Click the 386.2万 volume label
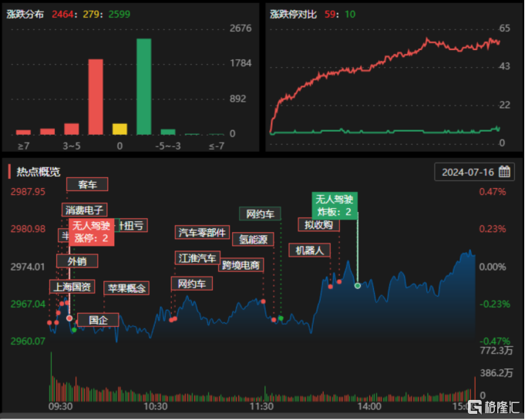This screenshot has height=420, width=525. pos(496,373)
